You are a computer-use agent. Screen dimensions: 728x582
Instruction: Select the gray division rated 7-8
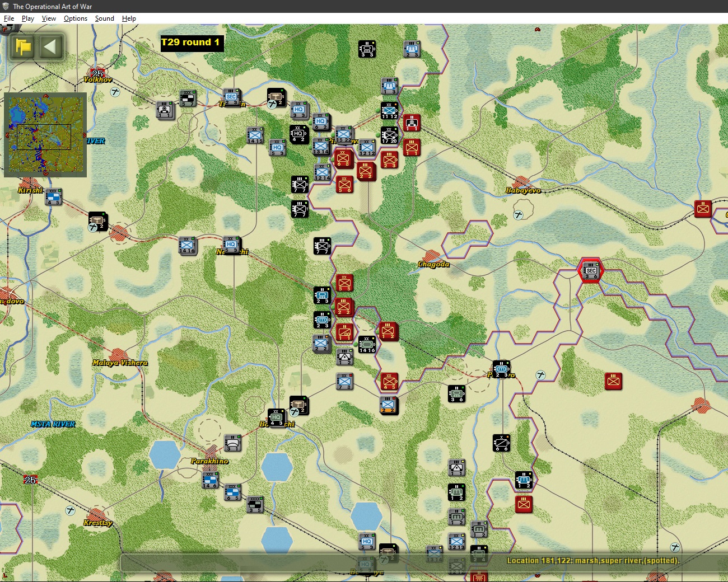[x=344, y=381]
